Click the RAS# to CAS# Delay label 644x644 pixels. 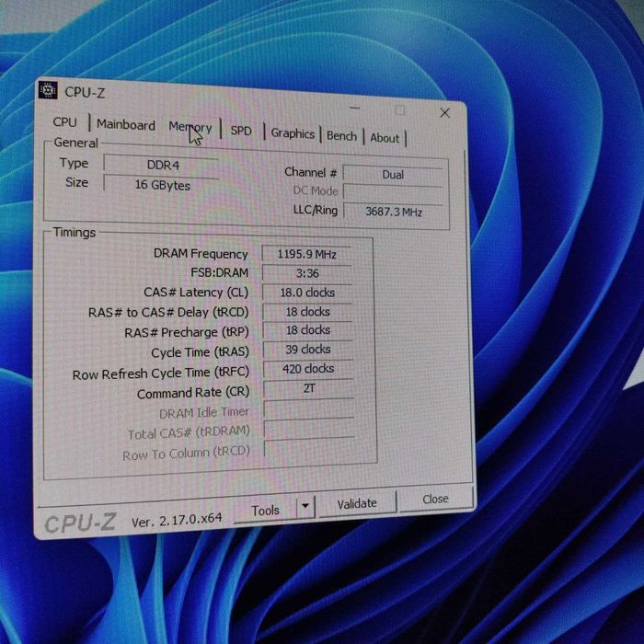pos(168,312)
